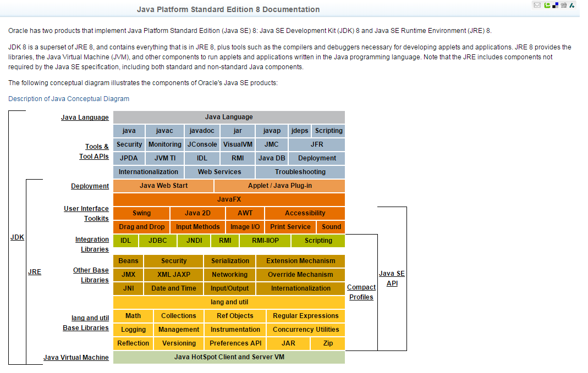Click Java HotSpot Client and Server VM
Viewport: 588px width, 373px height.
click(x=229, y=357)
